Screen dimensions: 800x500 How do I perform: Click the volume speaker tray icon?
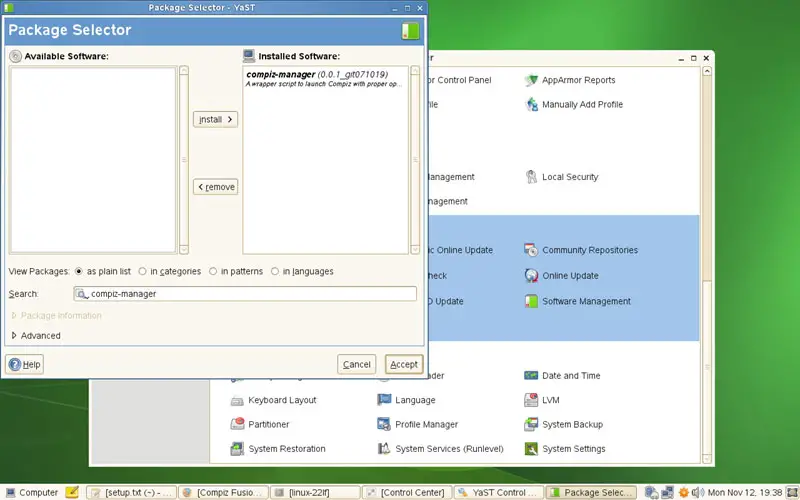(x=697, y=492)
